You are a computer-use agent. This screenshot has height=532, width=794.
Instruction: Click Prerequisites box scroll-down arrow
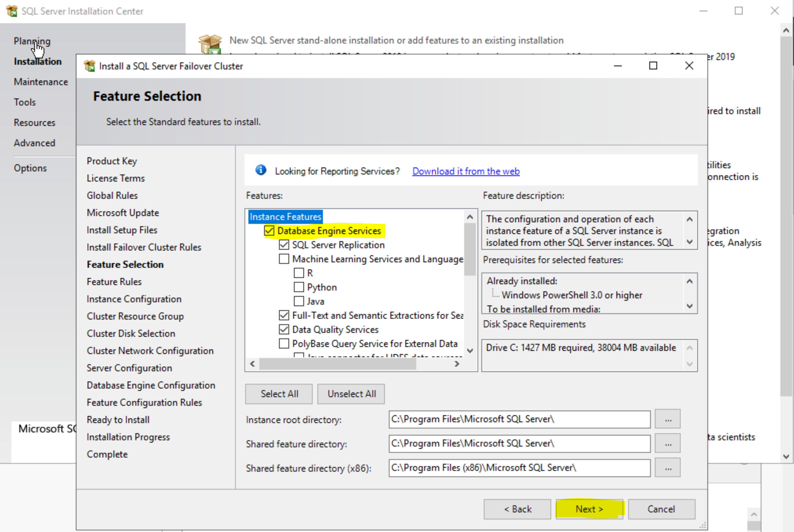690,306
